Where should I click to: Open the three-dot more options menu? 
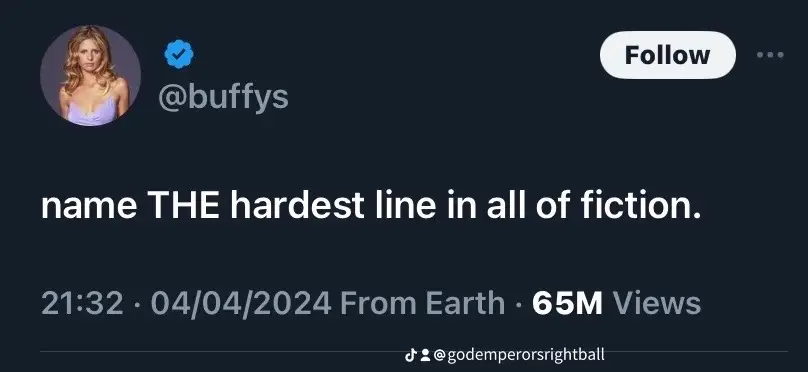click(770, 55)
